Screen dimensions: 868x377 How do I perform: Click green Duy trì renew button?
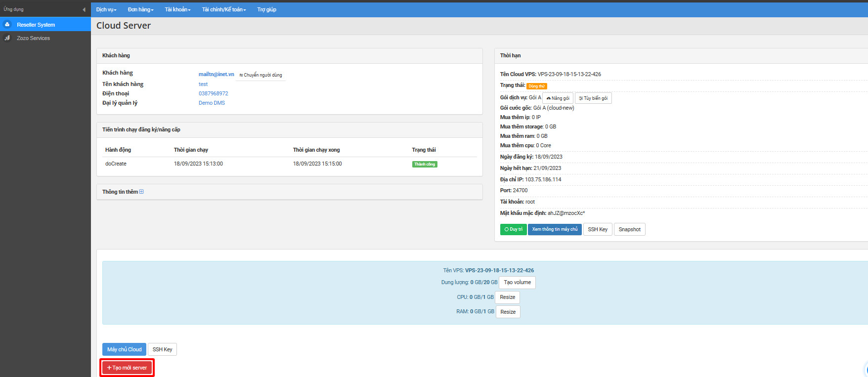(x=514, y=229)
